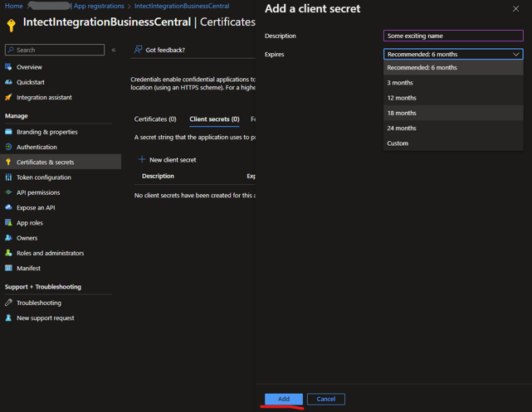The height and width of the screenshot is (412, 532).
Task: Click the Certificates & secrets key icon
Action: (8, 162)
